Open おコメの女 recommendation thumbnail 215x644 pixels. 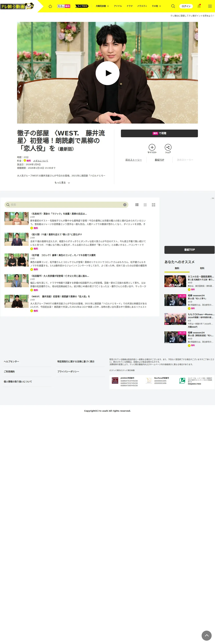click(x=175, y=281)
